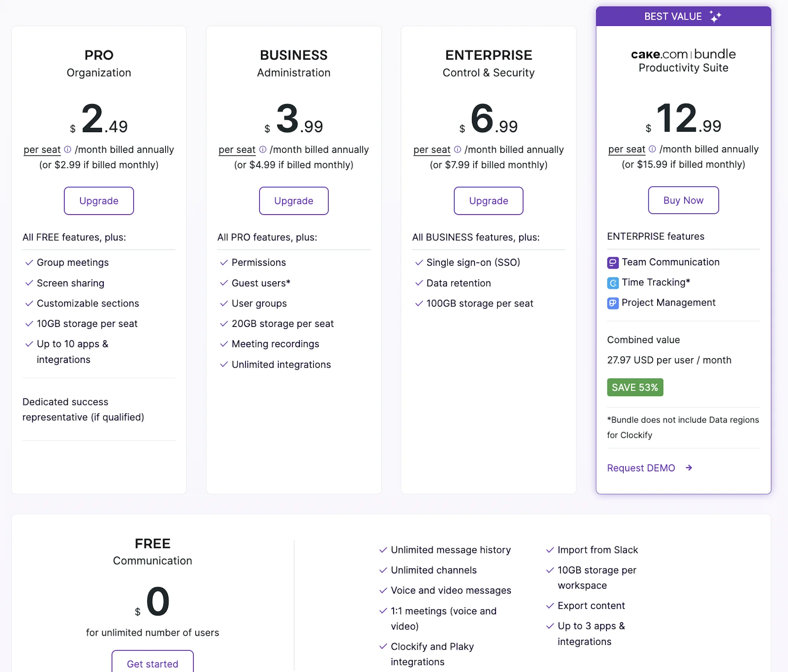Click checkmark beside Single sign-on (SSO)
The width and height of the screenshot is (788, 672).
(419, 262)
